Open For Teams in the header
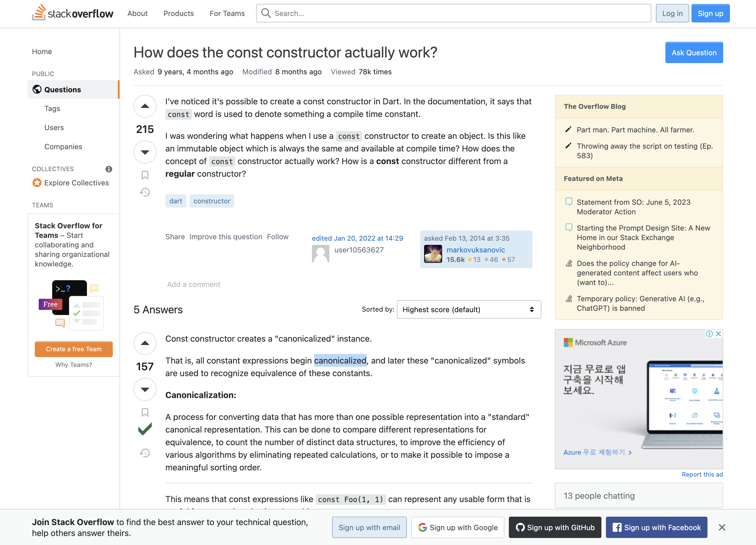 pos(227,13)
